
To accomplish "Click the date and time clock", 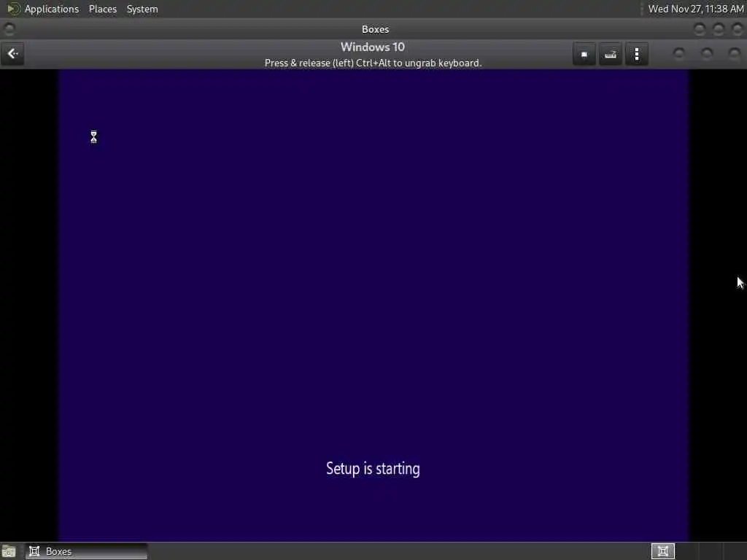I will click(x=695, y=9).
